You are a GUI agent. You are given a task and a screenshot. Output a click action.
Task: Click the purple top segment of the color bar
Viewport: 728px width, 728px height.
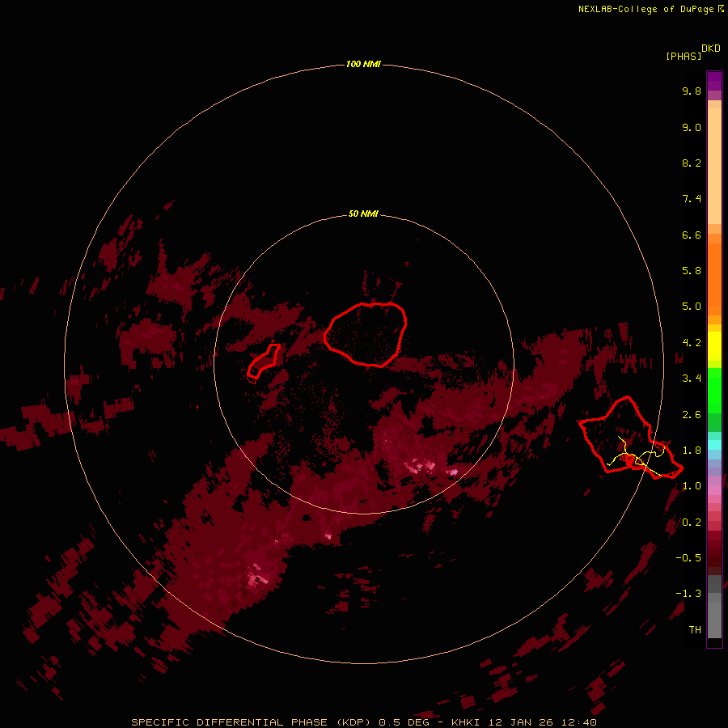pyautogui.click(x=714, y=81)
